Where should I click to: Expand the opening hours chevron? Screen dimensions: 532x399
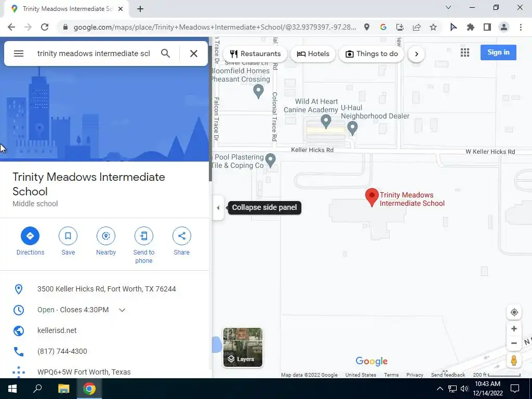click(122, 310)
